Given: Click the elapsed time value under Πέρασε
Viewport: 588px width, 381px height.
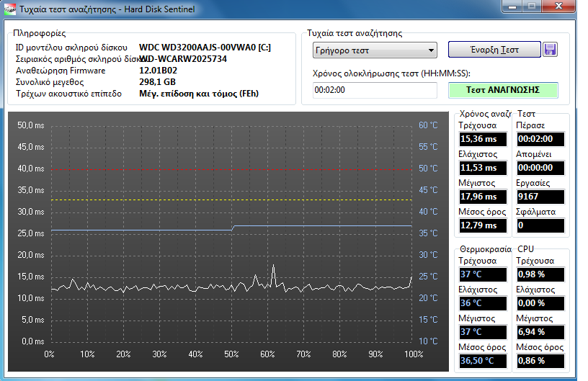Looking at the screenshot, I should coord(540,139).
